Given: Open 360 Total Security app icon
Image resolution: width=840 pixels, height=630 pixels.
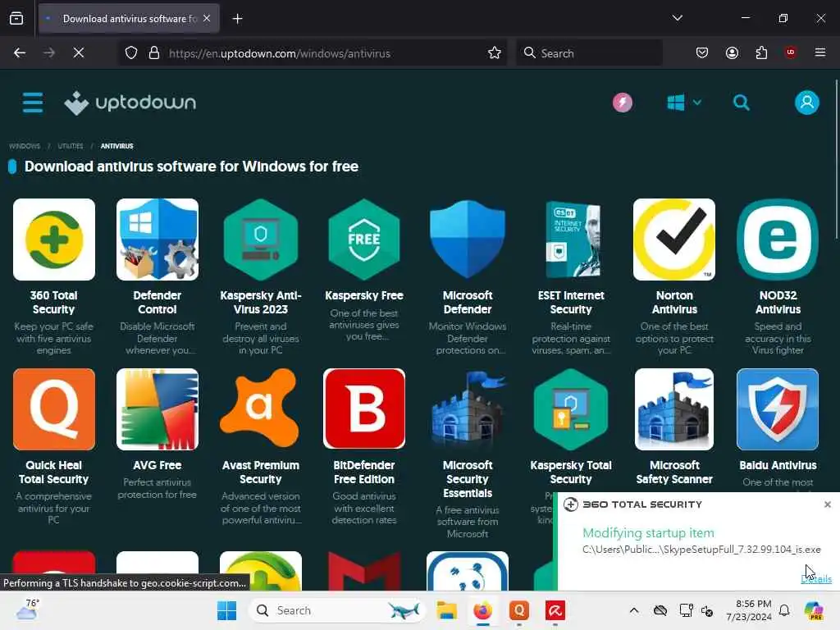Looking at the screenshot, I should click(x=54, y=240).
